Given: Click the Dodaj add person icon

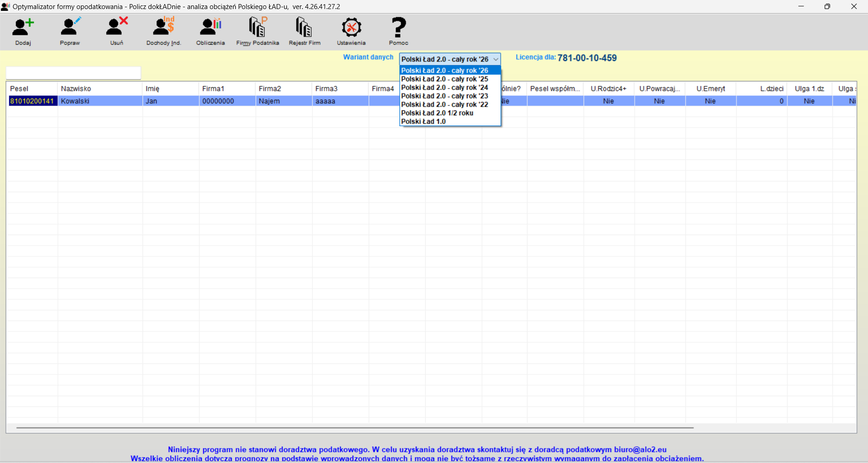Looking at the screenshot, I should pos(23,28).
